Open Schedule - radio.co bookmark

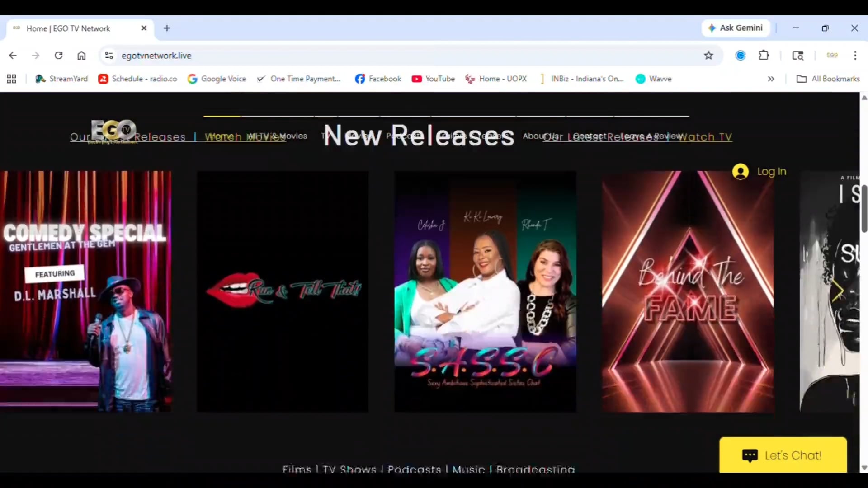coord(138,79)
